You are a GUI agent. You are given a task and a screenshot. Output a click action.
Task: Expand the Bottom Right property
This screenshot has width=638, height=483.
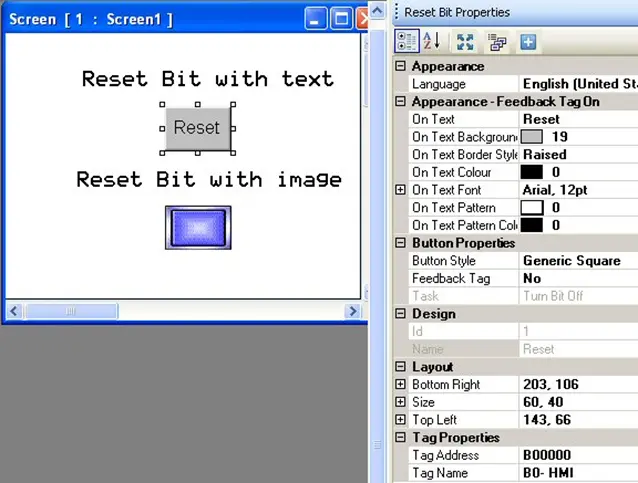pos(400,384)
